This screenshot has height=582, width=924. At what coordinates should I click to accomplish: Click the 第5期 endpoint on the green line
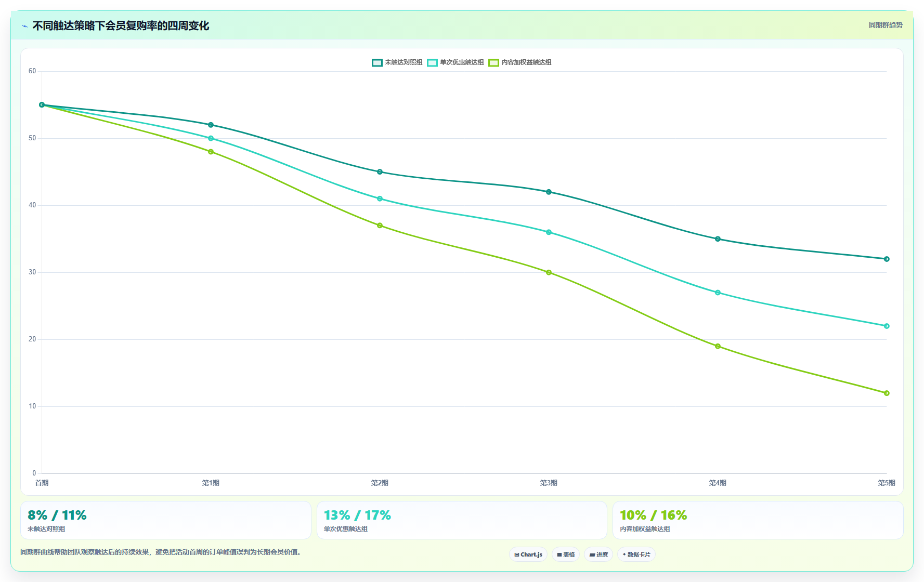point(887,393)
